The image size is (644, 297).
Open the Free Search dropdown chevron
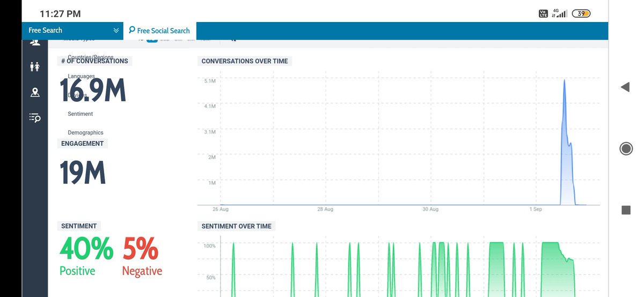click(x=116, y=31)
